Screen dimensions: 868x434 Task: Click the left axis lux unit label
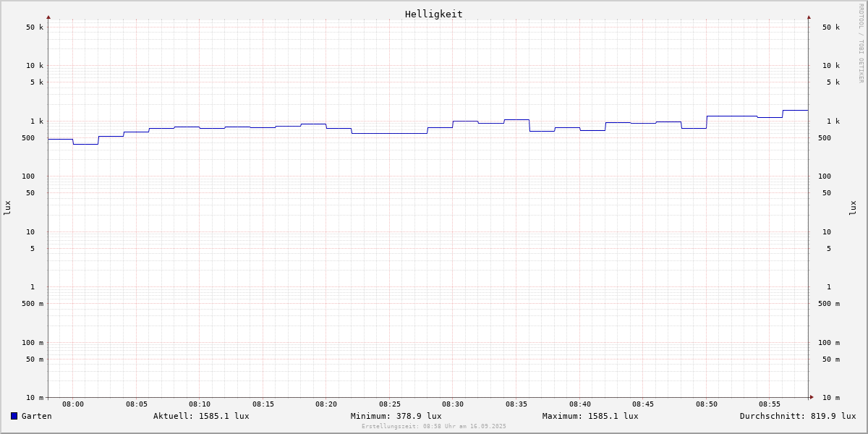pyautogui.click(x=7, y=208)
